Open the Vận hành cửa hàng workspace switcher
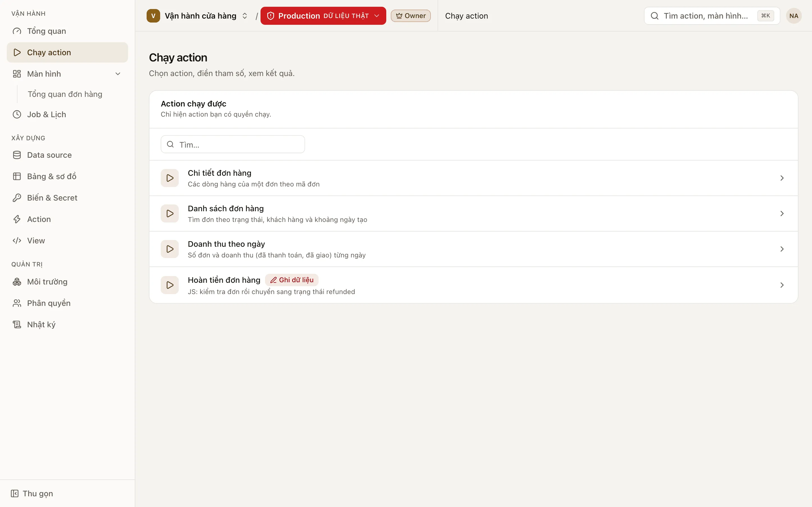Image resolution: width=812 pixels, height=507 pixels. [198, 16]
